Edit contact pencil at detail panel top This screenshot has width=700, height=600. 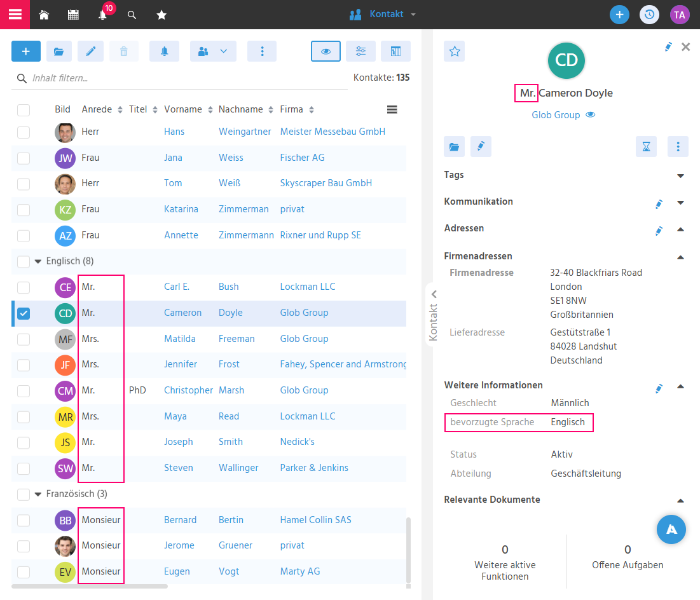pyautogui.click(x=668, y=47)
